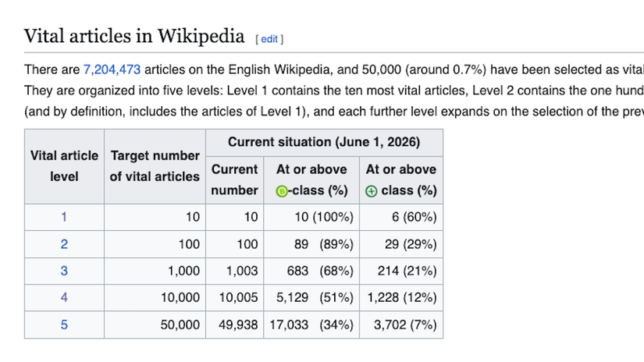The image size is (644, 362).
Task: Click the '1,003' current number cell
Action: point(234,271)
